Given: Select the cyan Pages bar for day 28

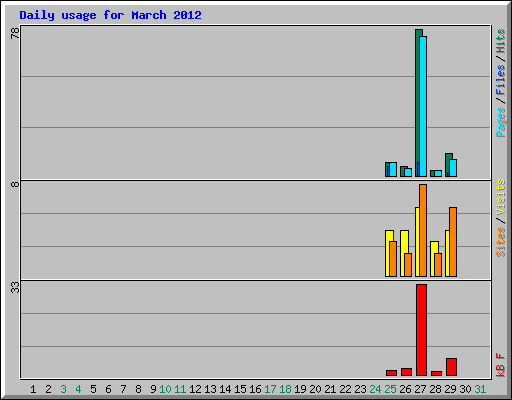Looking at the screenshot, I should click(438, 174).
